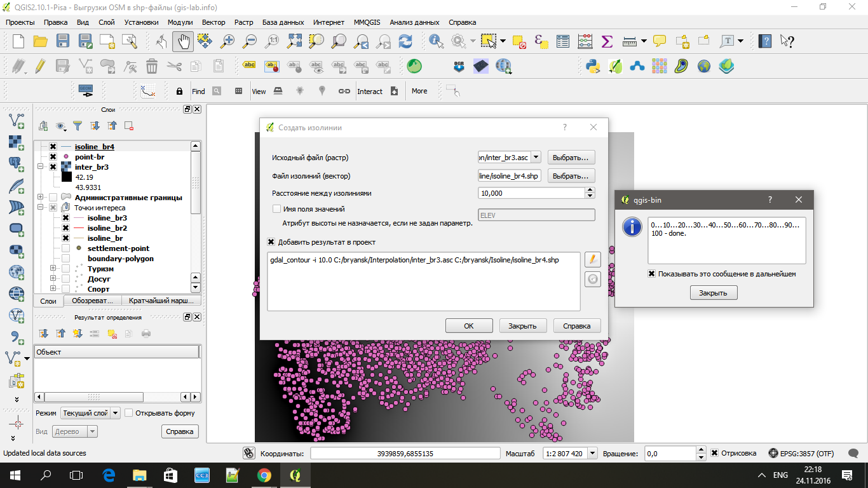Click the filter legend funnel icon
The width and height of the screenshot is (868, 488).
(78, 126)
